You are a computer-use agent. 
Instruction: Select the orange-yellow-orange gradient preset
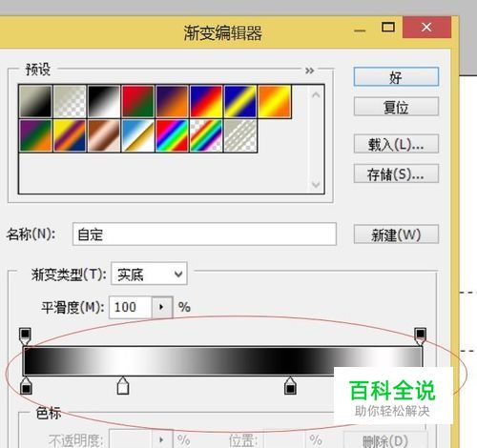(x=275, y=102)
